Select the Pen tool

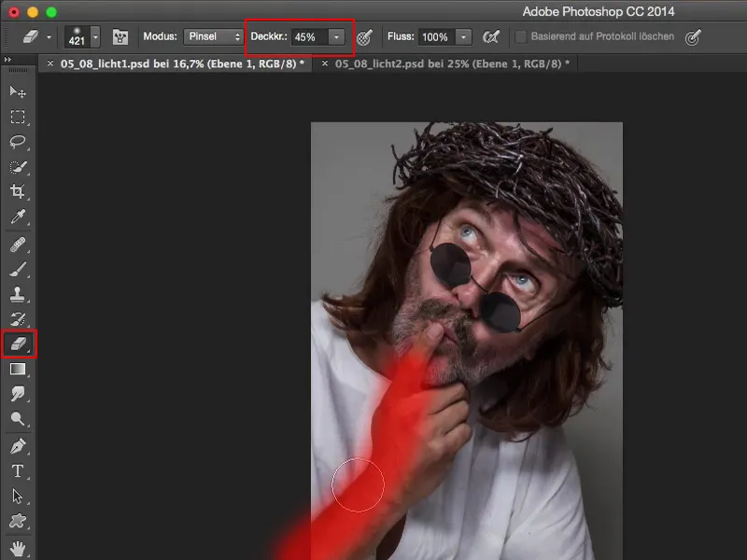coord(18,447)
